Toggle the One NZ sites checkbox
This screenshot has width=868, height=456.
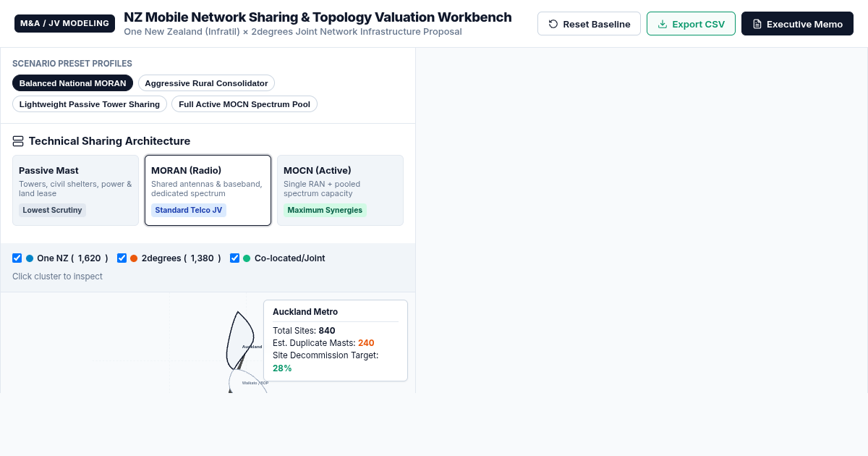[17, 258]
